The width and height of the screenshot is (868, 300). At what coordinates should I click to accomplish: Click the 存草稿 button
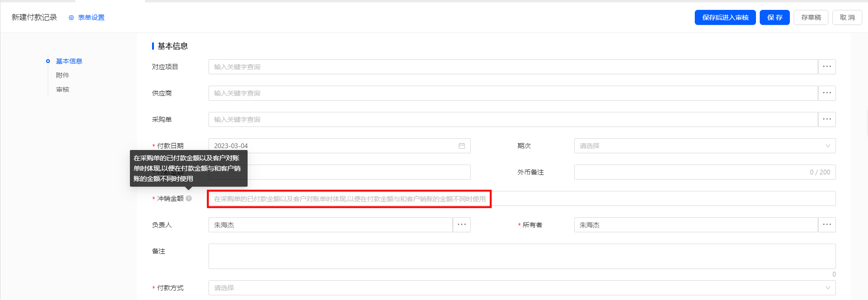(811, 17)
